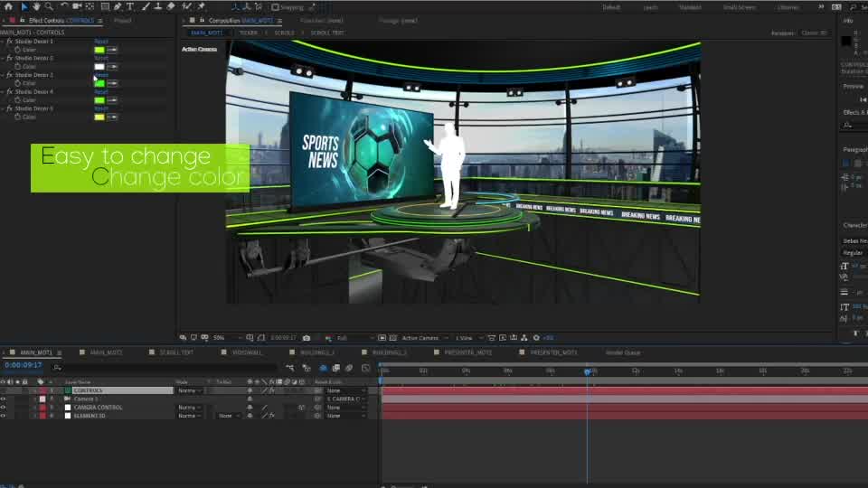This screenshot has width=868, height=488.
Task: Switch to the Project panel tab
Action: click(x=122, y=21)
